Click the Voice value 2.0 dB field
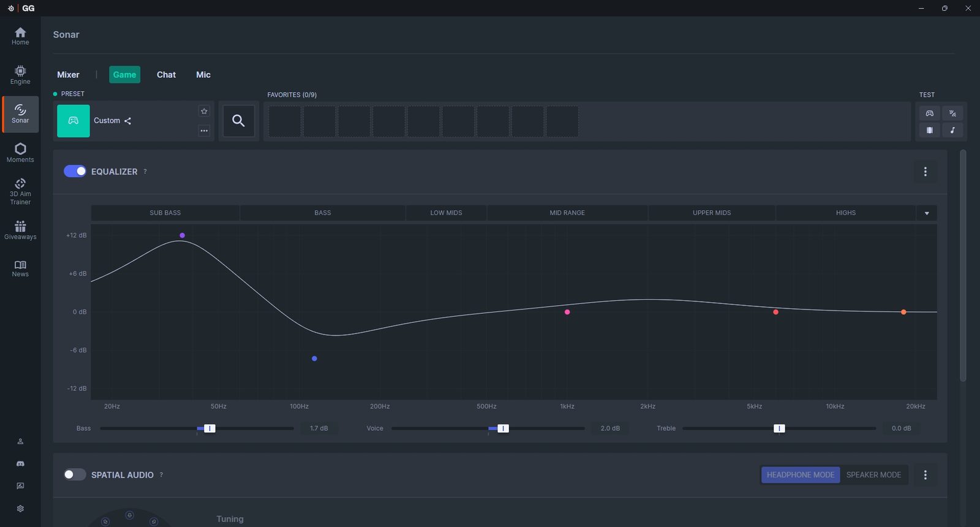 (x=610, y=428)
